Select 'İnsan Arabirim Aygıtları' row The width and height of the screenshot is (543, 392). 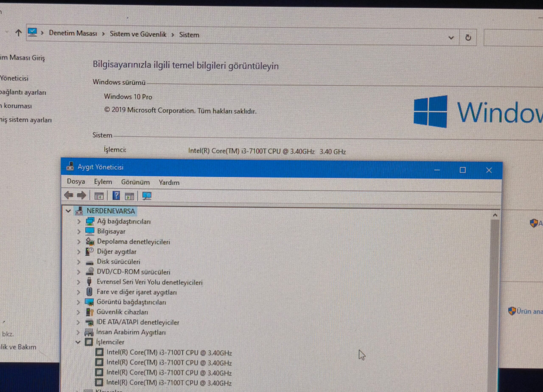(131, 332)
